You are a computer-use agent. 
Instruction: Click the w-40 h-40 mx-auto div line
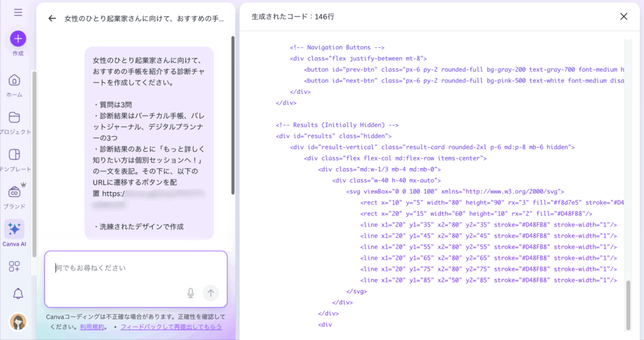[x=387, y=181]
